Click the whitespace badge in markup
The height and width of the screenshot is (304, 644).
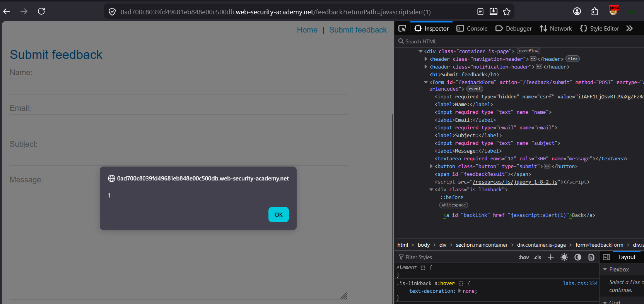(454, 205)
